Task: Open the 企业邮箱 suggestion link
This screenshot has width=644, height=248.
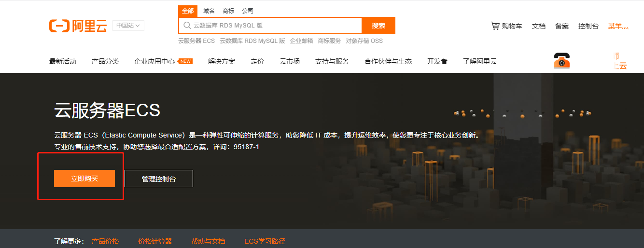Action: coord(302,41)
